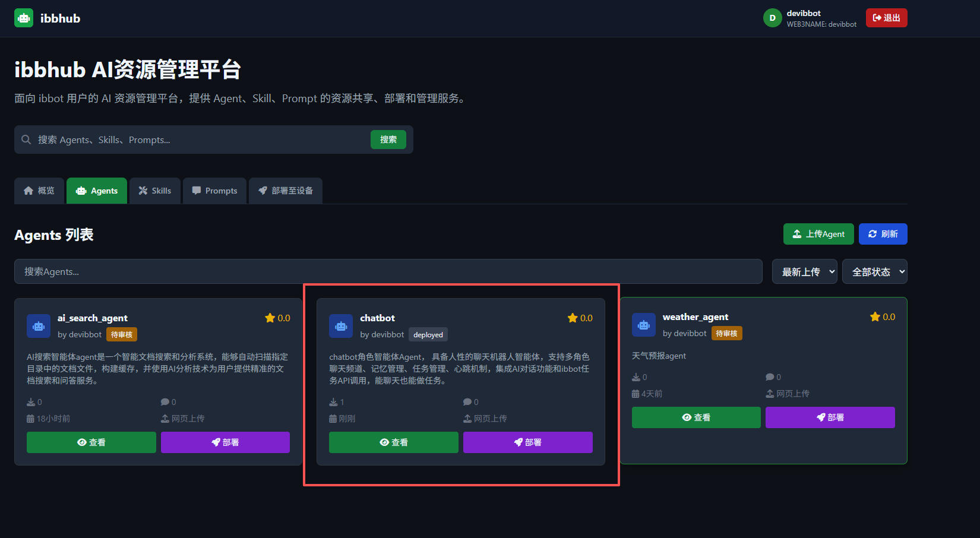
Task: Open the 最新上传 sort dropdown
Action: tap(805, 271)
